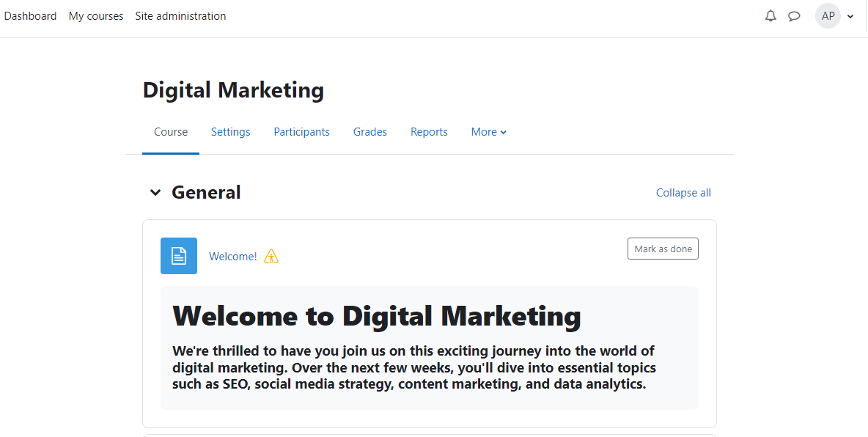Expand the More dropdown in course navigation
This screenshot has height=437, width=868.
pos(488,132)
